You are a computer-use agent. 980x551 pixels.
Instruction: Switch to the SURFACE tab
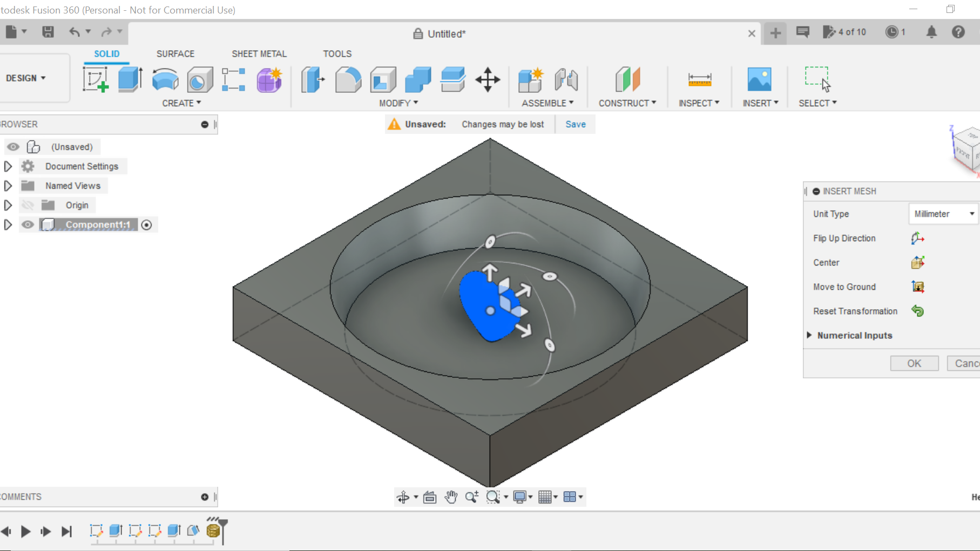[175, 53]
